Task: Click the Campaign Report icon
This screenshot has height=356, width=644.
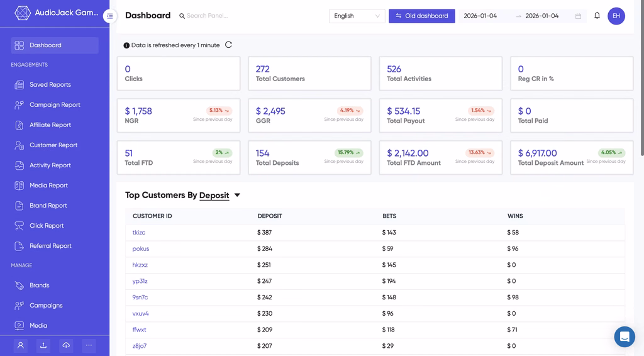Action: (x=19, y=104)
